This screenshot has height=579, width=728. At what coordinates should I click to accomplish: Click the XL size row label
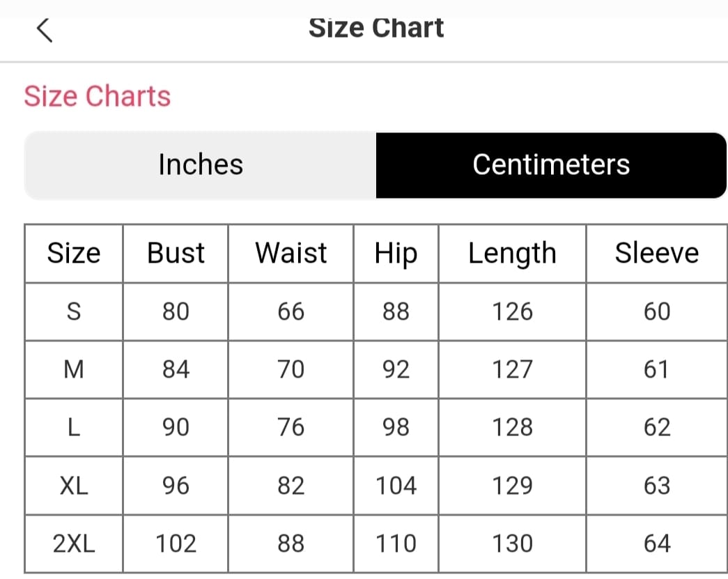tap(74, 486)
